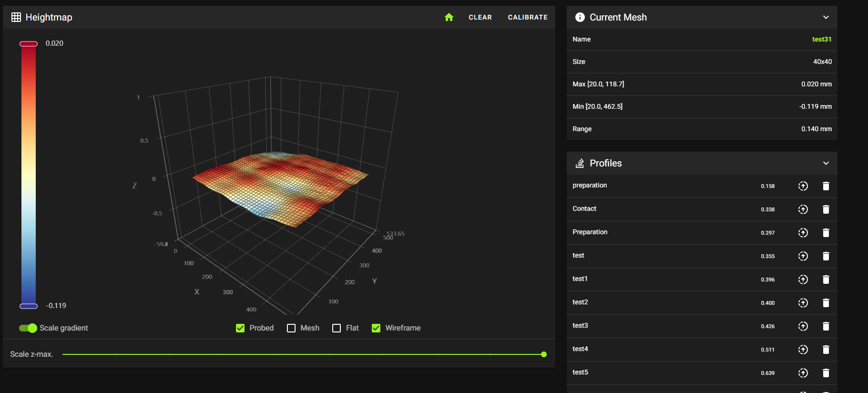The width and height of the screenshot is (868, 393).
Task: Delete the test1 profile
Action: pyautogui.click(x=826, y=279)
